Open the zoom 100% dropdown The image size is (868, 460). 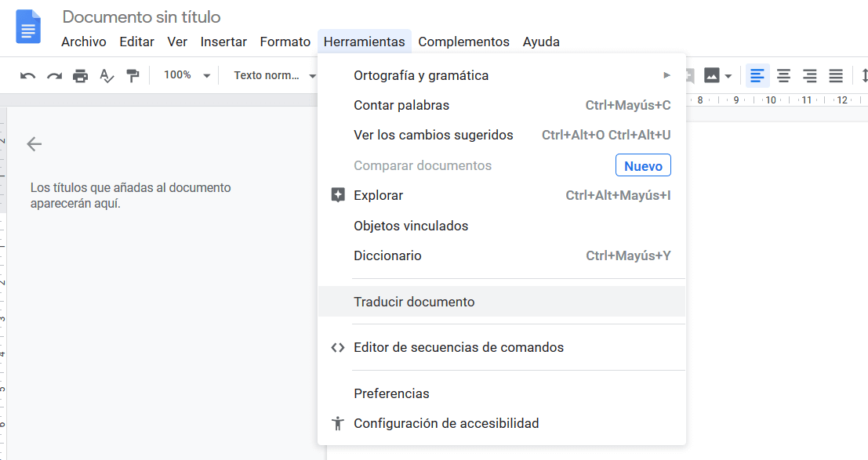click(187, 75)
